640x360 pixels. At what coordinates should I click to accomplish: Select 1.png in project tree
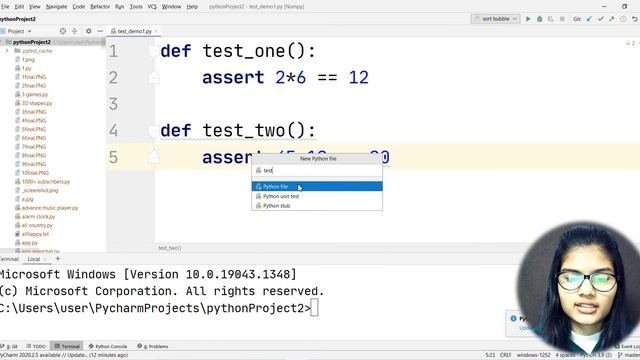point(28,60)
